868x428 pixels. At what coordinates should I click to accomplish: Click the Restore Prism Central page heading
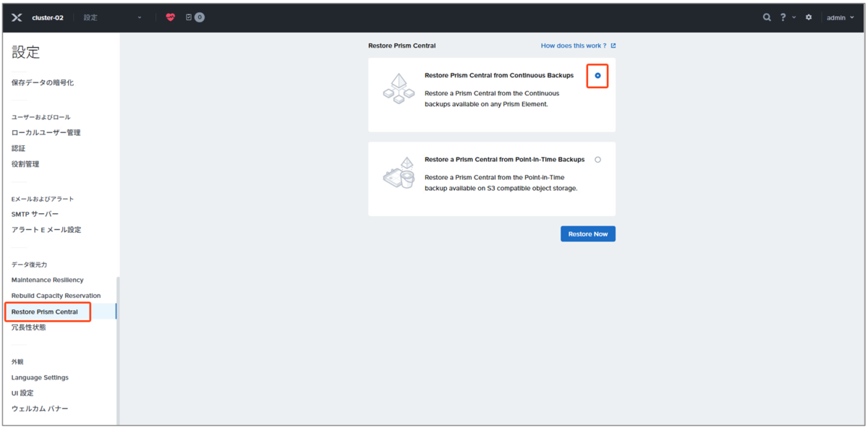[x=402, y=46]
